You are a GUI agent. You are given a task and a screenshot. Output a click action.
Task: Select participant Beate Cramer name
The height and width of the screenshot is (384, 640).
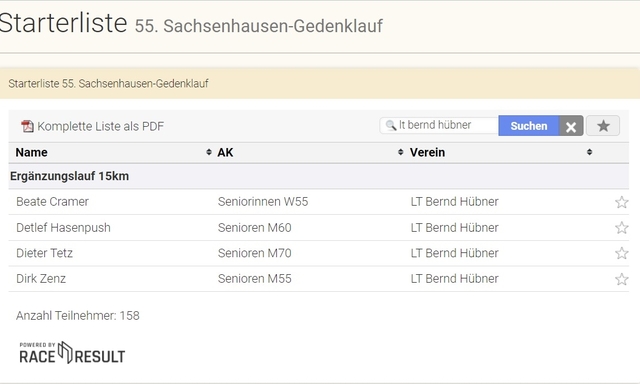[52, 202]
